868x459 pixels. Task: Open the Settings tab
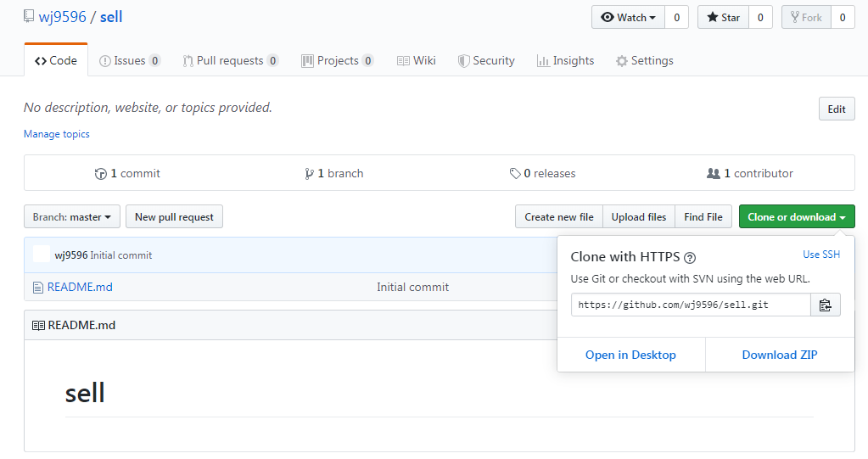click(644, 60)
